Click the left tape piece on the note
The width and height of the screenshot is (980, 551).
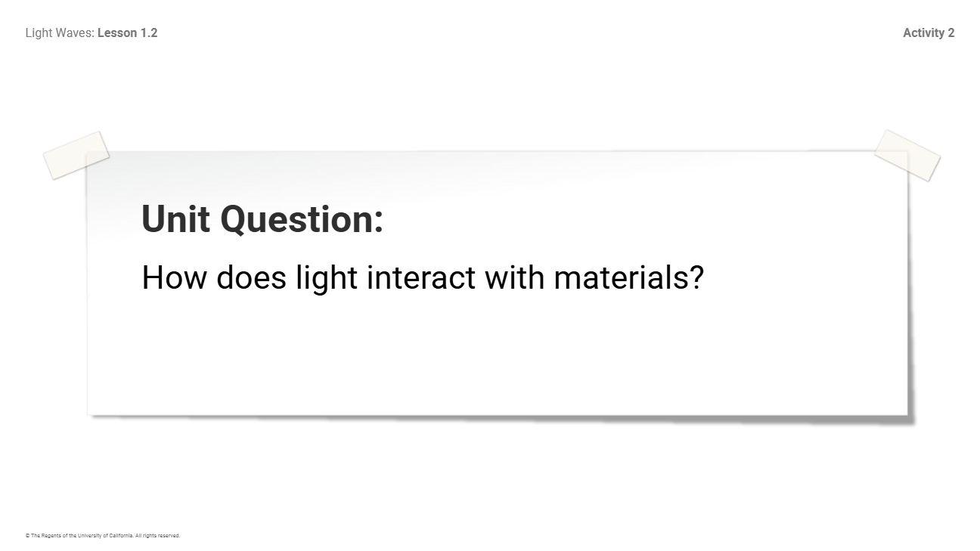click(76, 155)
